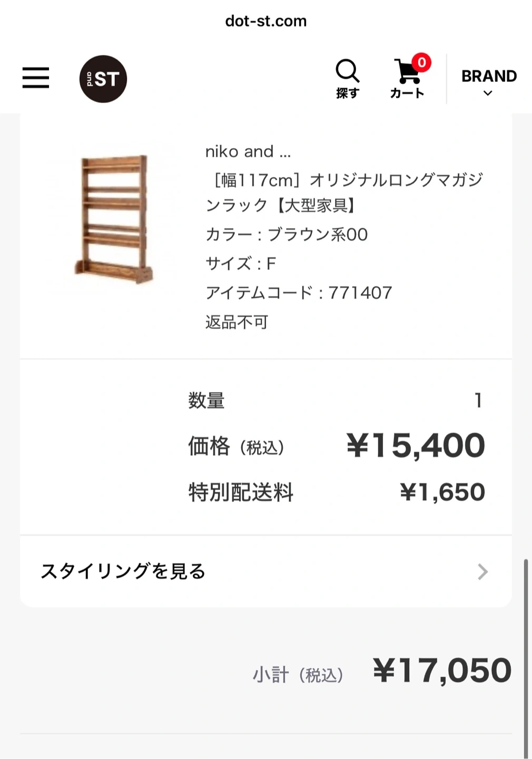Image resolution: width=532 pixels, height=759 pixels.
Task: Click the right chevron on styling row
Action: 482,572
